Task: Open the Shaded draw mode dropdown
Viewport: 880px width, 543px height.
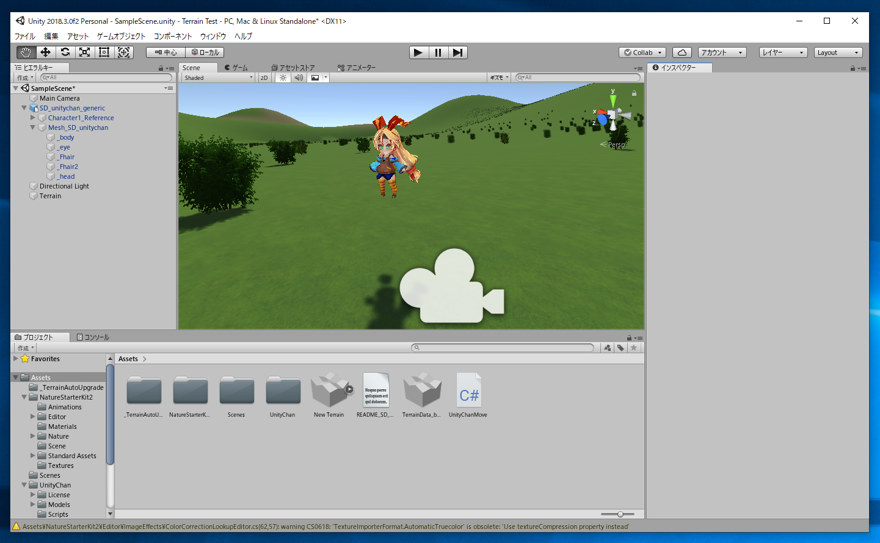Action: [218, 77]
